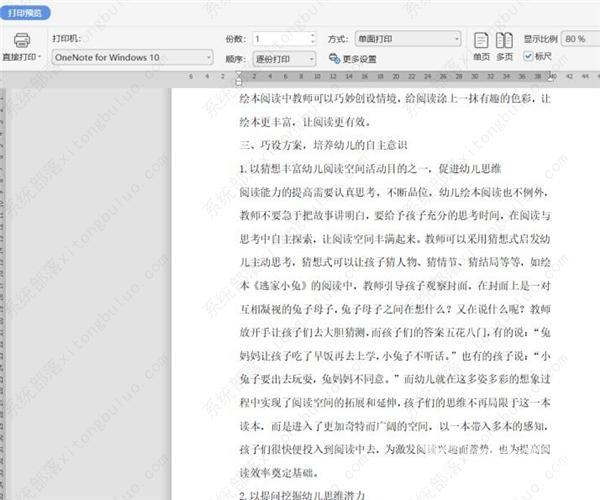Click the 打印机 label

click(x=67, y=38)
